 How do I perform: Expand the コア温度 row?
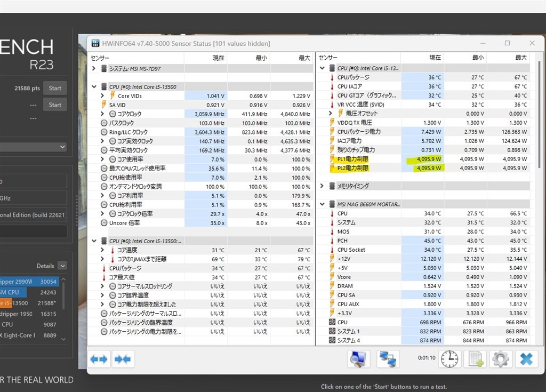pyautogui.click(x=102, y=250)
